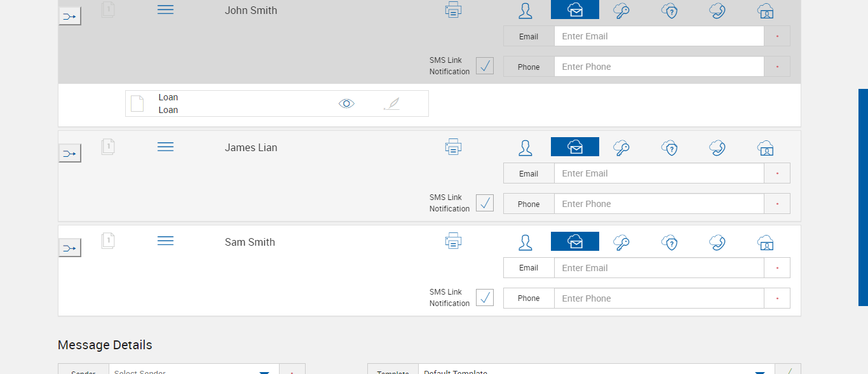Select the email delivery tab for John Smith

(x=574, y=10)
